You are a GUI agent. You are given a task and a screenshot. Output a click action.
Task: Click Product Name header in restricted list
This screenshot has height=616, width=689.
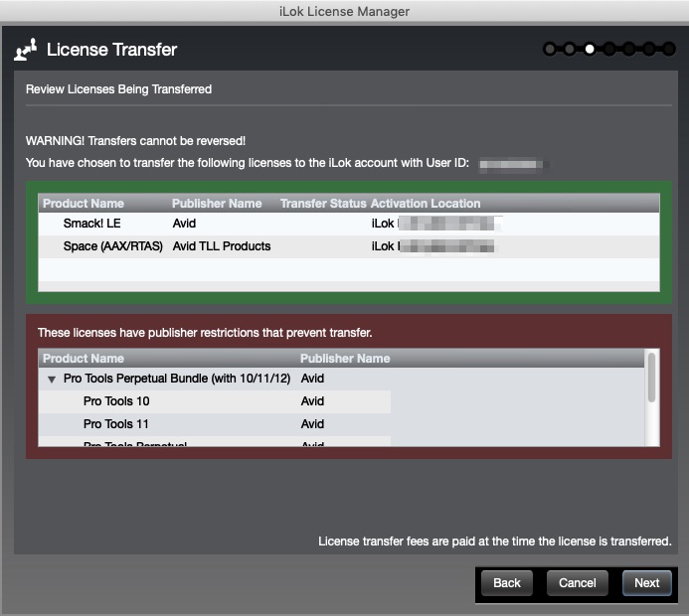84,359
